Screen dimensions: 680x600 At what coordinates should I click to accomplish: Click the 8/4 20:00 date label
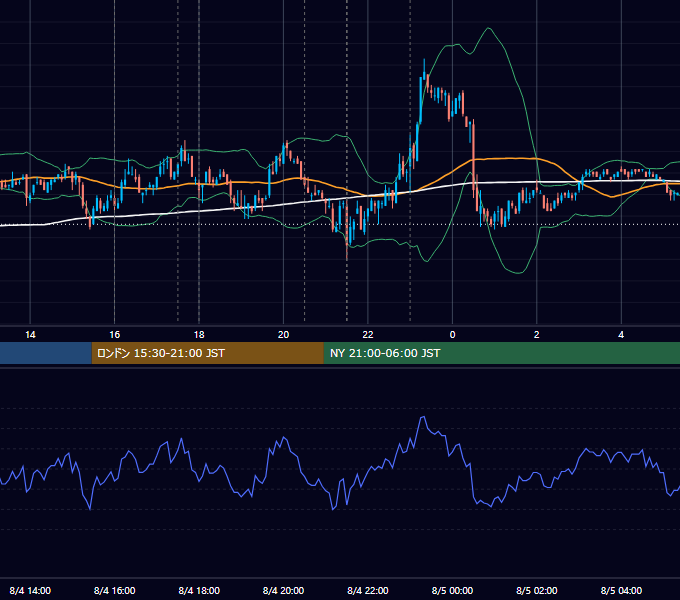pyautogui.click(x=283, y=590)
